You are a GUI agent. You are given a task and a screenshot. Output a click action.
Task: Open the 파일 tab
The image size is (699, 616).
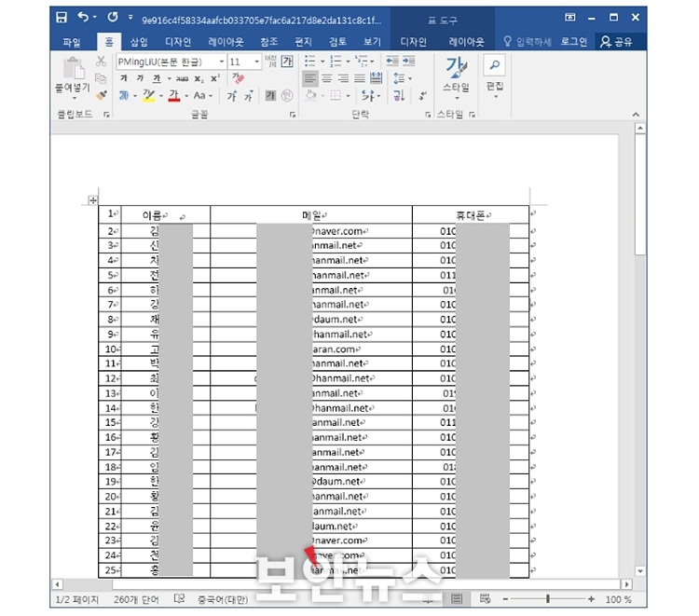[72, 42]
